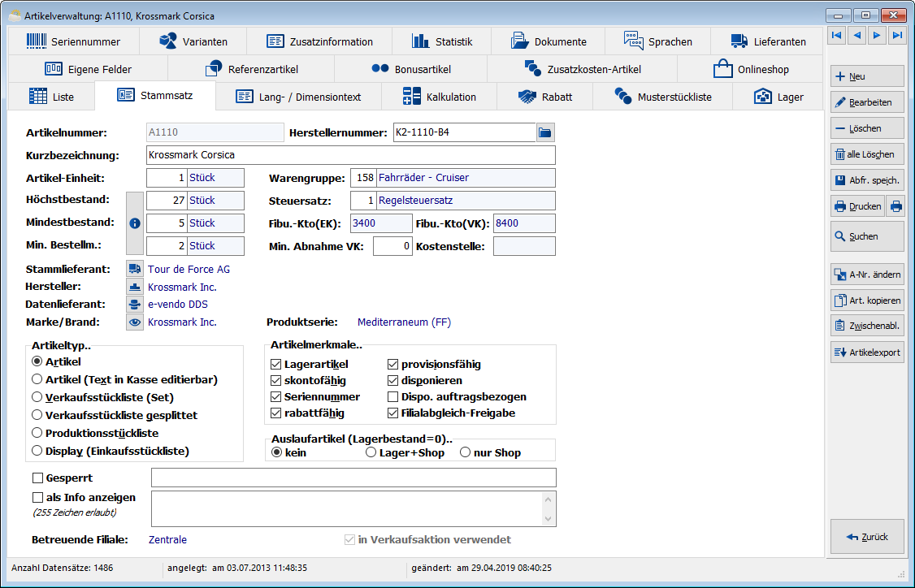The width and height of the screenshot is (915, 588).
Task: Open the Onlineshop tab
Action: click(750, 69)
